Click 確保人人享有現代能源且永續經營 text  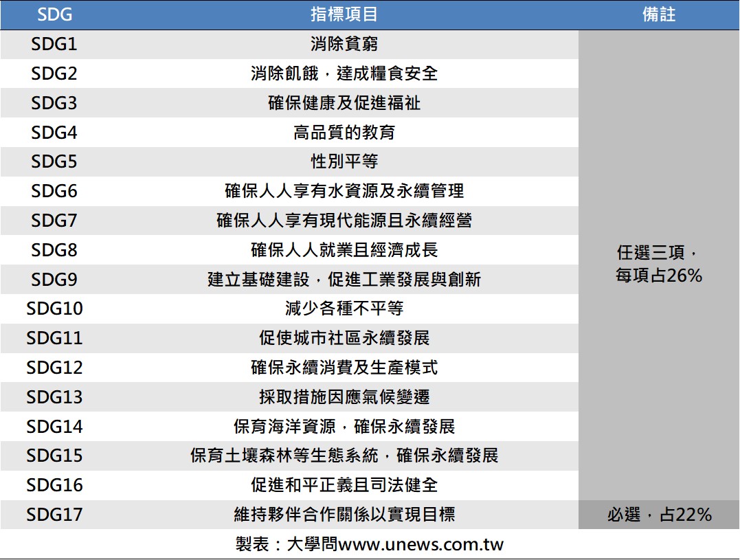pos(344,221)
